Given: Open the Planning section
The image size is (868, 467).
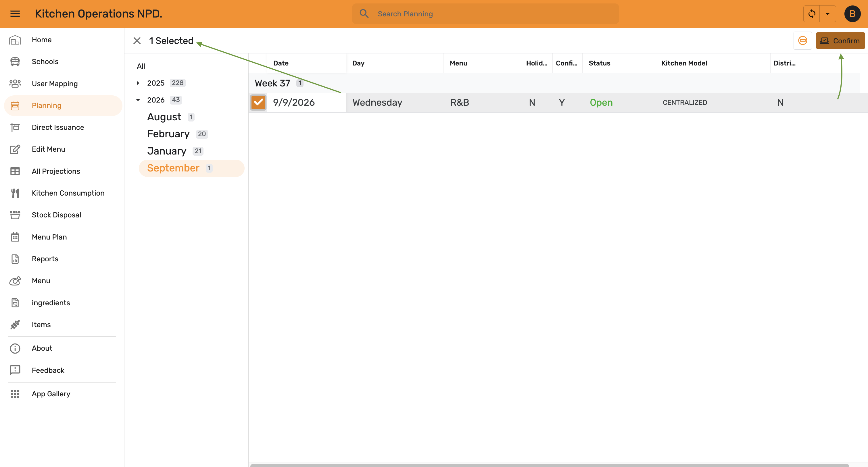Looking at the screenshot, I should 63,105.
